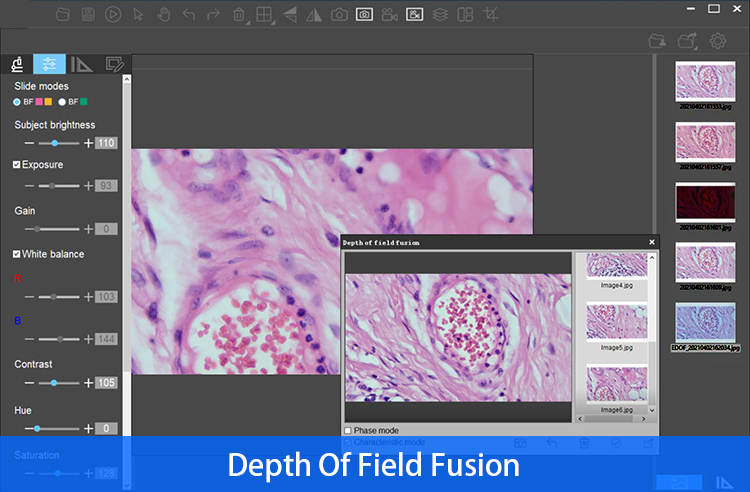Open gallery thumbnail 20210402161557.jpg
The width and height of the screenshot is (750, 492).
pos(706,142)
